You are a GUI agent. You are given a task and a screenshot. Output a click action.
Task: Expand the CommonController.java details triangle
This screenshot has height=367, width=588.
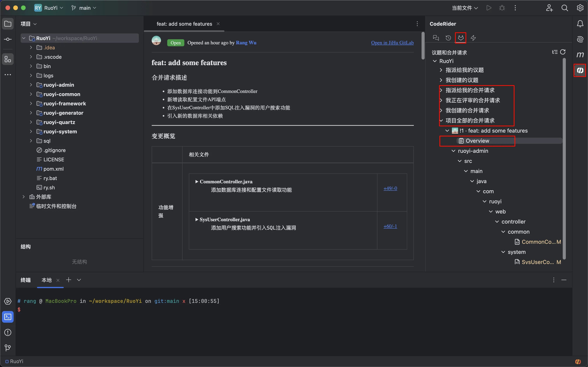(x=197, y=182)
